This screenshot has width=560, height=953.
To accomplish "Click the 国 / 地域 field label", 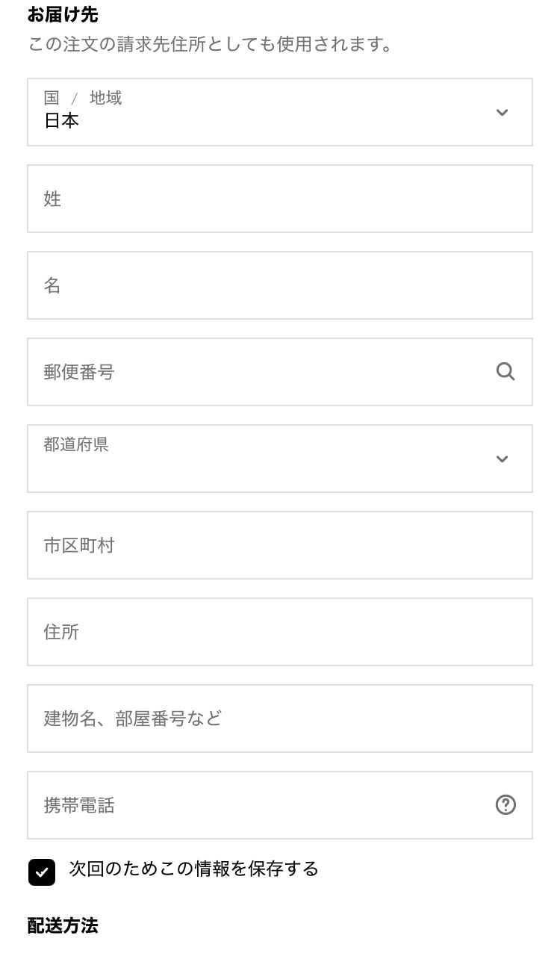I will click(x=82, y=98).
